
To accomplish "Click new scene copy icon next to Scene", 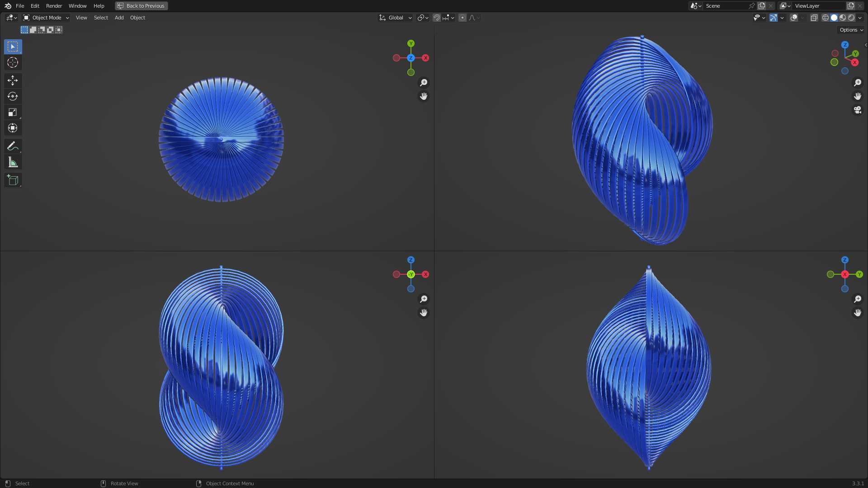I will (x=762, y=6).
